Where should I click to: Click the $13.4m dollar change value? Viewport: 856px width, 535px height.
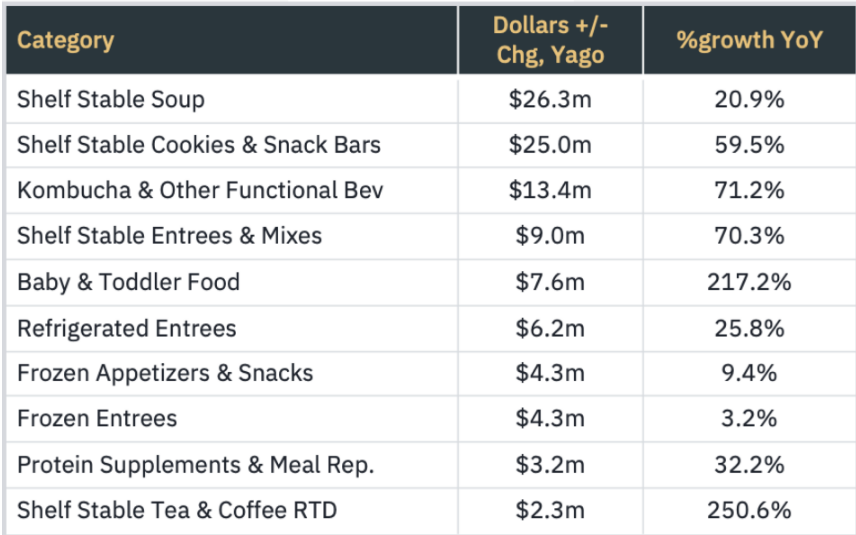[550, 190]
